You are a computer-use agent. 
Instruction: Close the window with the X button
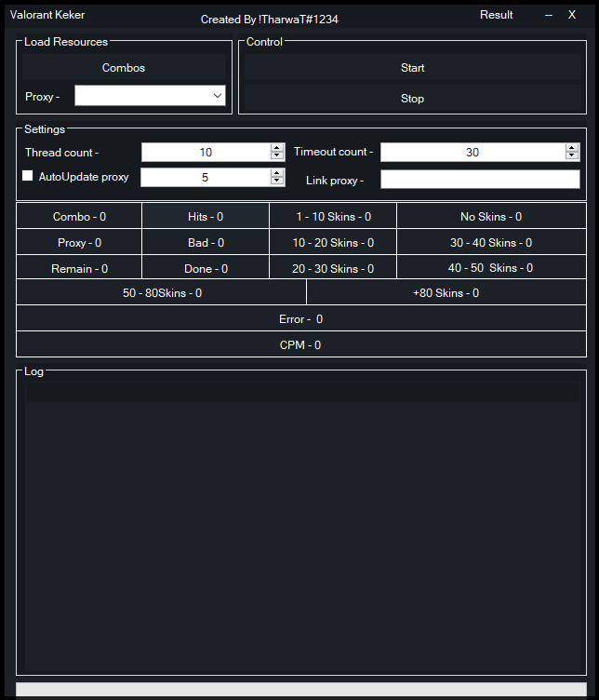click(572, 15)
